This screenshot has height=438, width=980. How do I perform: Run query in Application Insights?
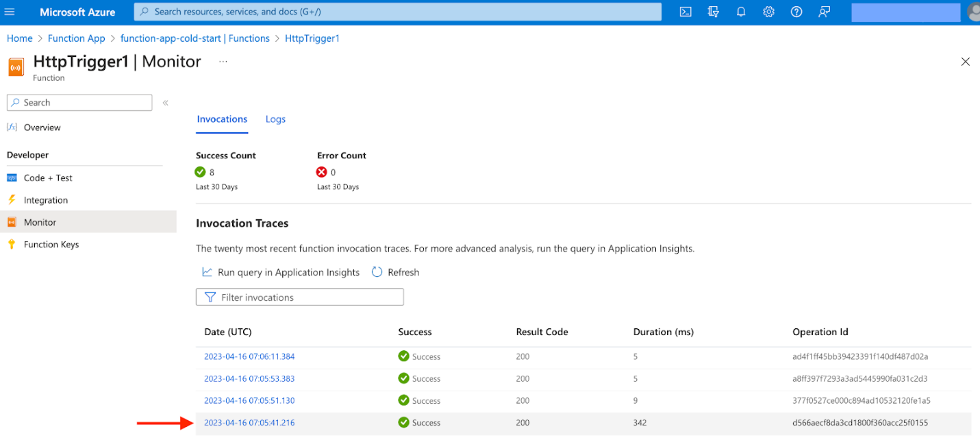[281, 272]
